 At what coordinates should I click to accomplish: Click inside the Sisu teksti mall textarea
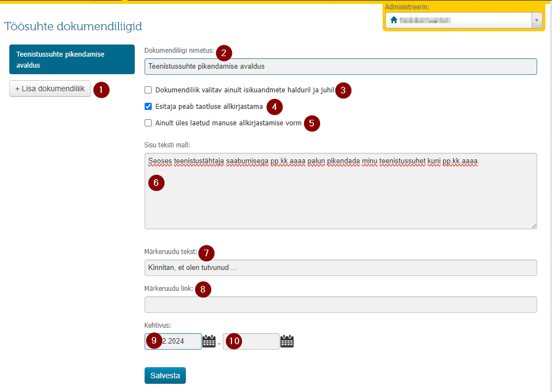click(x=340, y=191)
